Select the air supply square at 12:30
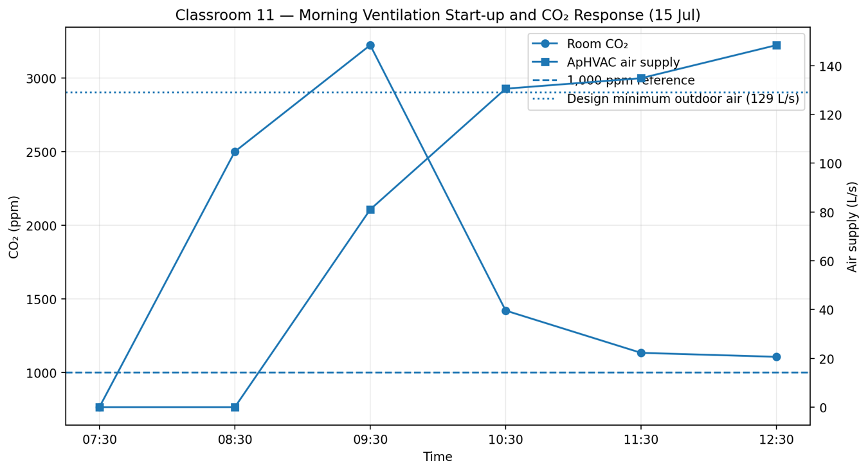This screenshot has width=868, height=472. click(776, 46)
